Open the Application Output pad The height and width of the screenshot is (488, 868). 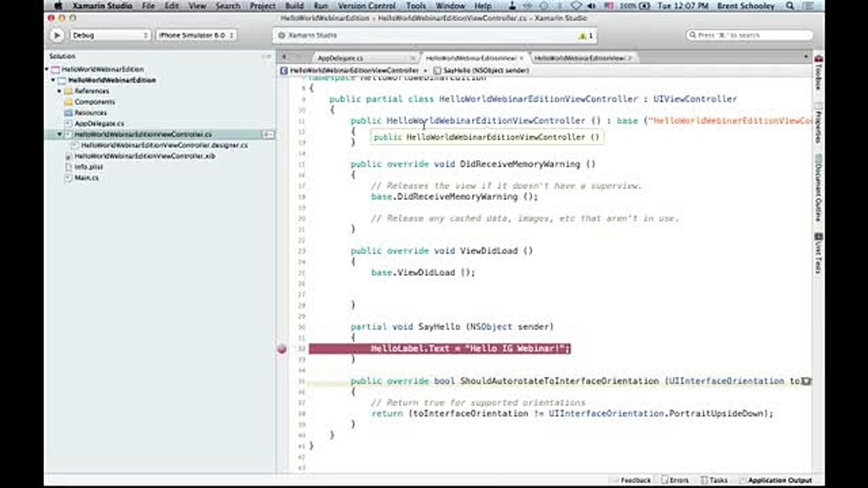pyautogui.click(x=775, y=481)
